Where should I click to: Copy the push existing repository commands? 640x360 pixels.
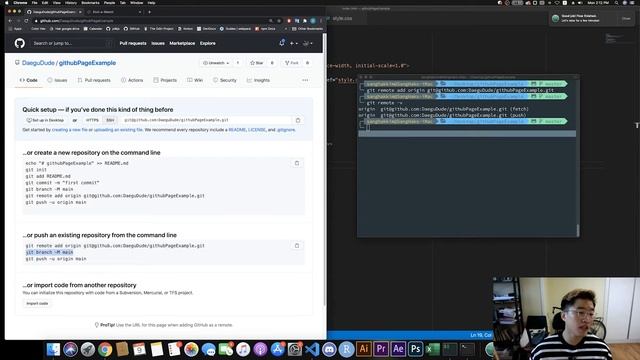click(297, 246)
